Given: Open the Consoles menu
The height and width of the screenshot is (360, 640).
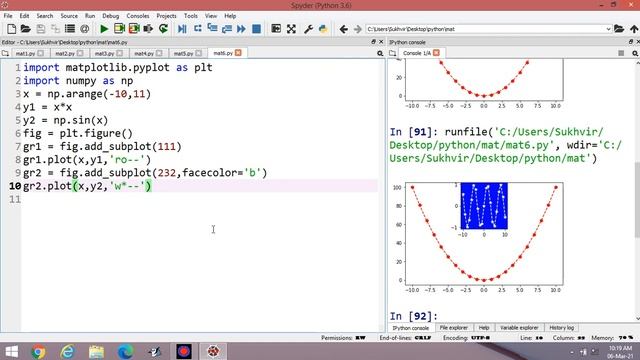Looking at the screenshot, I should coord(138,16).
